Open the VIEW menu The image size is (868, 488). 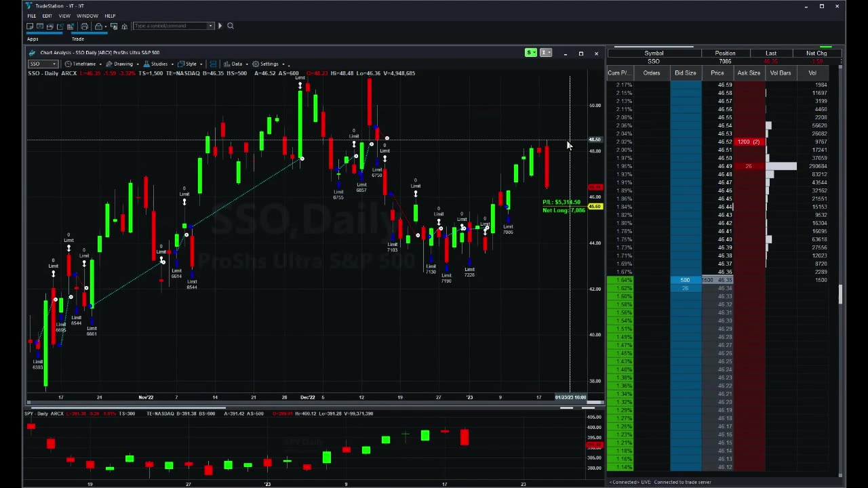(x=64, y=16)
